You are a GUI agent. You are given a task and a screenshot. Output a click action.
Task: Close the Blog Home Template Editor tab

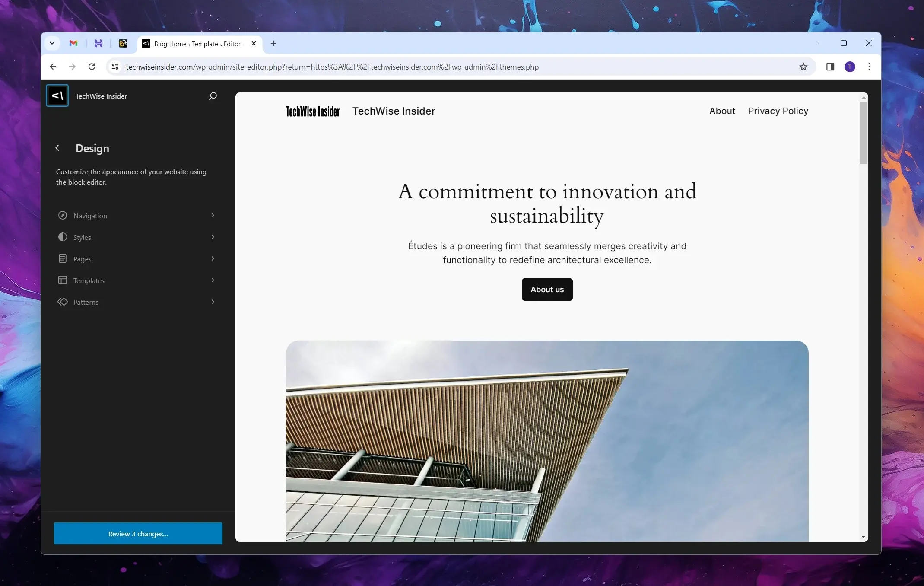click(254, 43)
